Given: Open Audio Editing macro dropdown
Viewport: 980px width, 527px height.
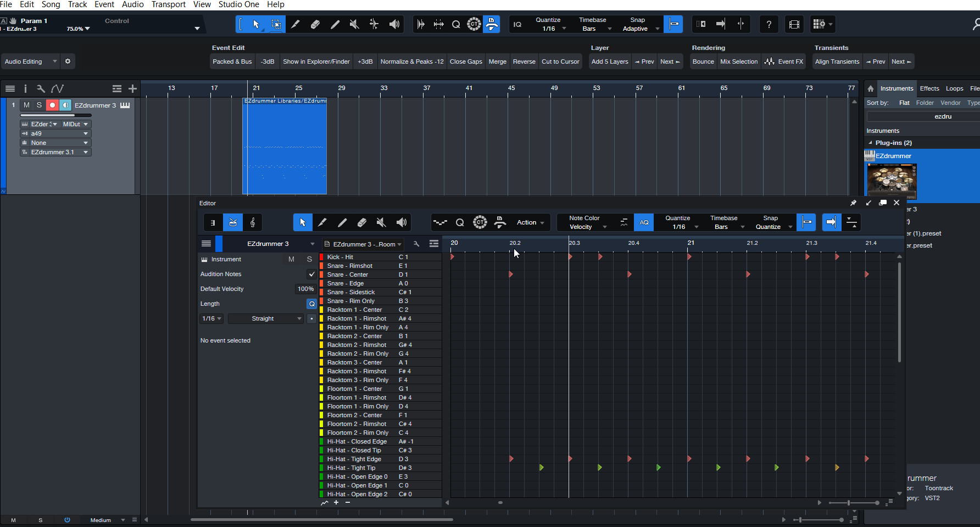Looking at the screenshot, I should [x=30, y=61].
